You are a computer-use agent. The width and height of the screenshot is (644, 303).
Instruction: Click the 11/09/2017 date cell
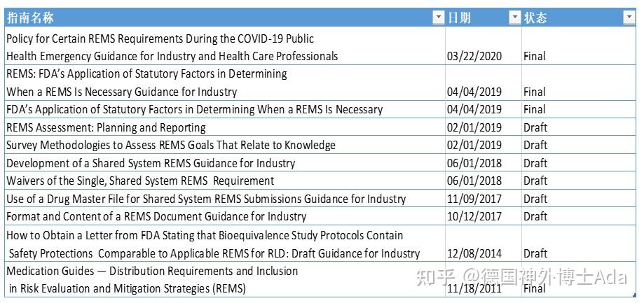click(474, 199)
